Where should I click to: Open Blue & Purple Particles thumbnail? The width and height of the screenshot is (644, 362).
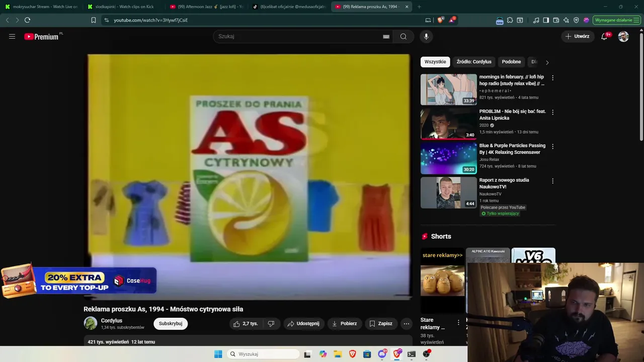(x=449, y=158)
